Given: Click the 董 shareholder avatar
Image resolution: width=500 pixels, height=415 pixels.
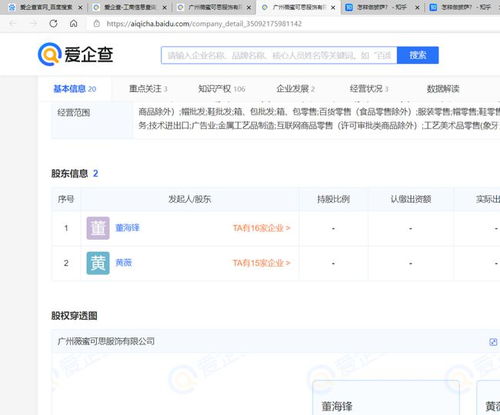Looking at the screenshot, I should (x=98, y=228).
